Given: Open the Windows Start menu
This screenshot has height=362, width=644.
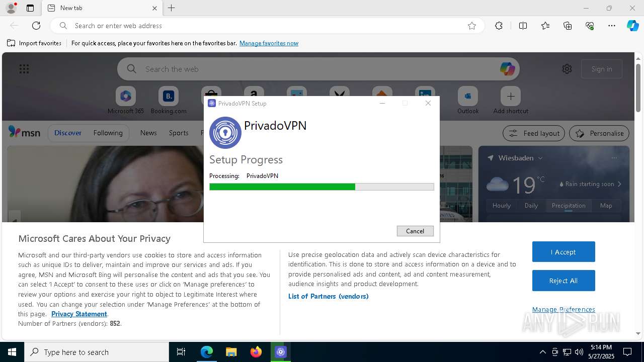Looking at the screenshot, I should point(12,352).
